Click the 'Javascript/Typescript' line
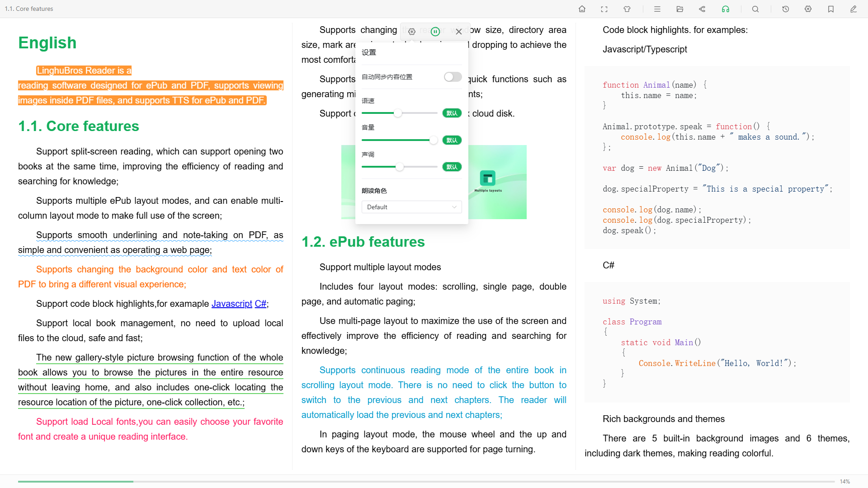 click(x=645, y=49)
